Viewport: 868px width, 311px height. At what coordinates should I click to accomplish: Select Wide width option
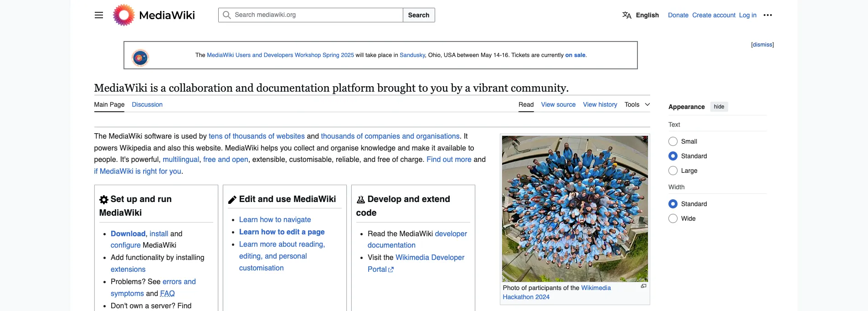673,218
